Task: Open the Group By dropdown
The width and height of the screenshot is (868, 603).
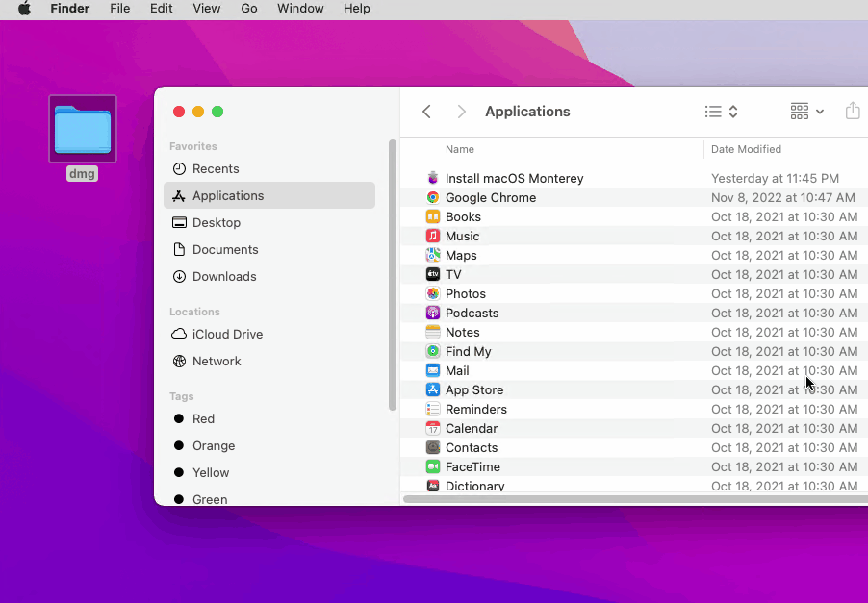Action: [807, 112]
